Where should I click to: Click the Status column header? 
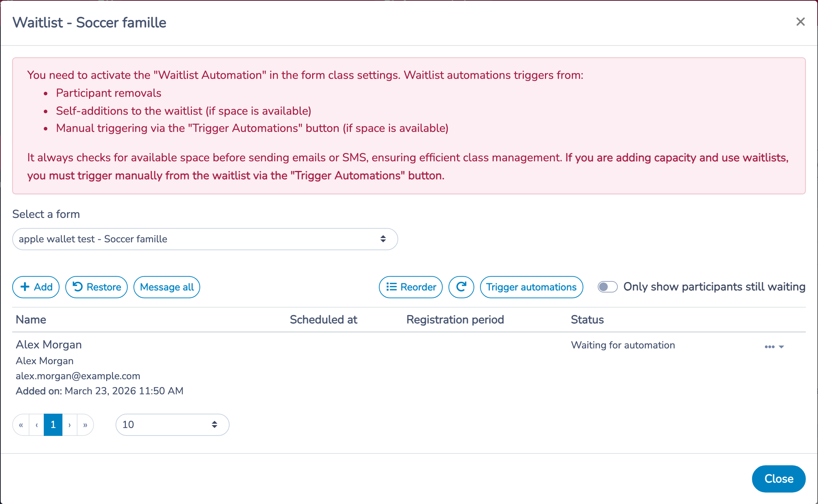click(587, 320)
